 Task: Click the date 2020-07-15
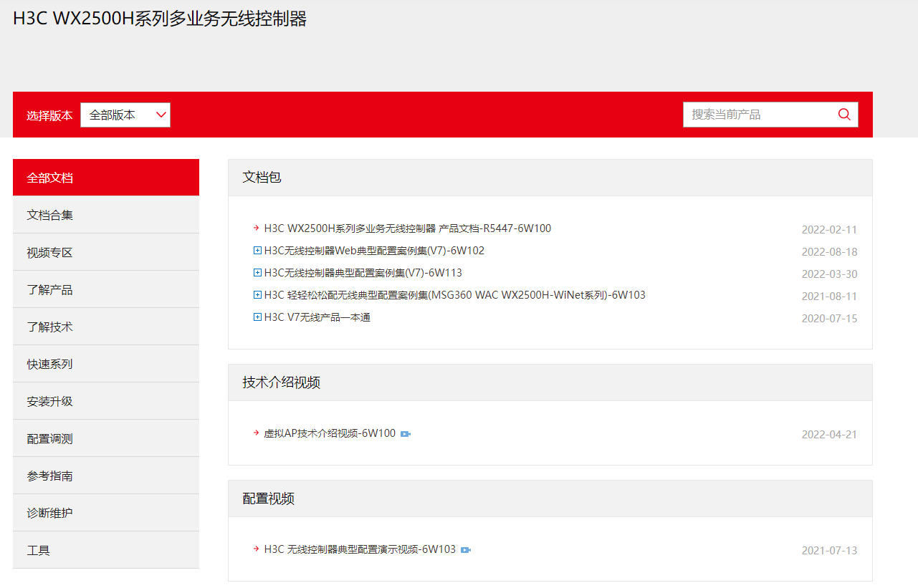pyautogui.click(x=829, y=319)
